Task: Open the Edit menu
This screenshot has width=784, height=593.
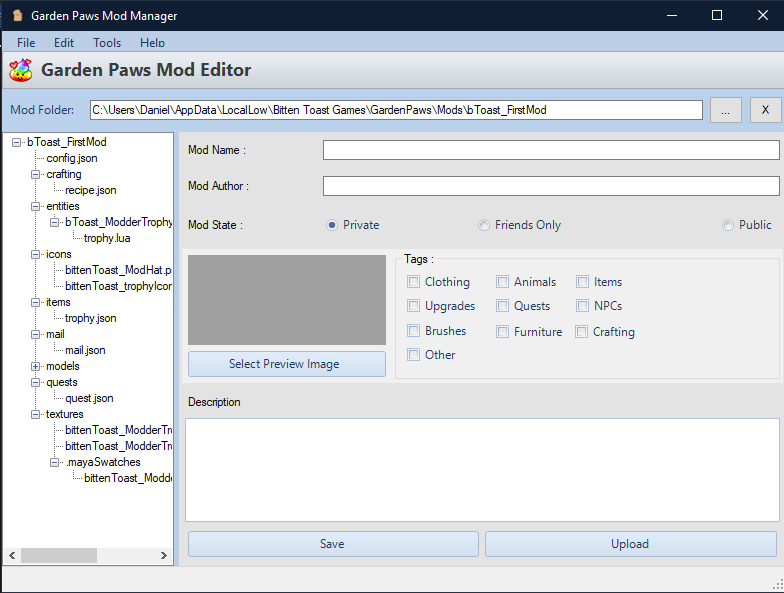Action: (64, 43)
